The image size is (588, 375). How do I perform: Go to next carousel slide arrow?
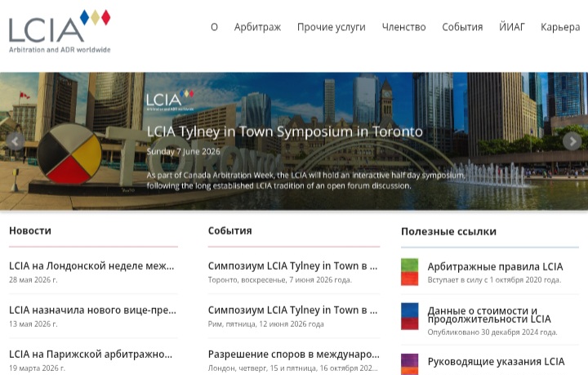coord(572,141)
